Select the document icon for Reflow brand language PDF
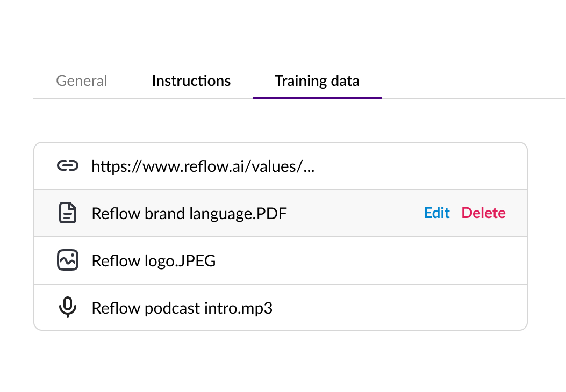Image resolution: width=566 pixels, height=392 pixels. pos(67,213)
